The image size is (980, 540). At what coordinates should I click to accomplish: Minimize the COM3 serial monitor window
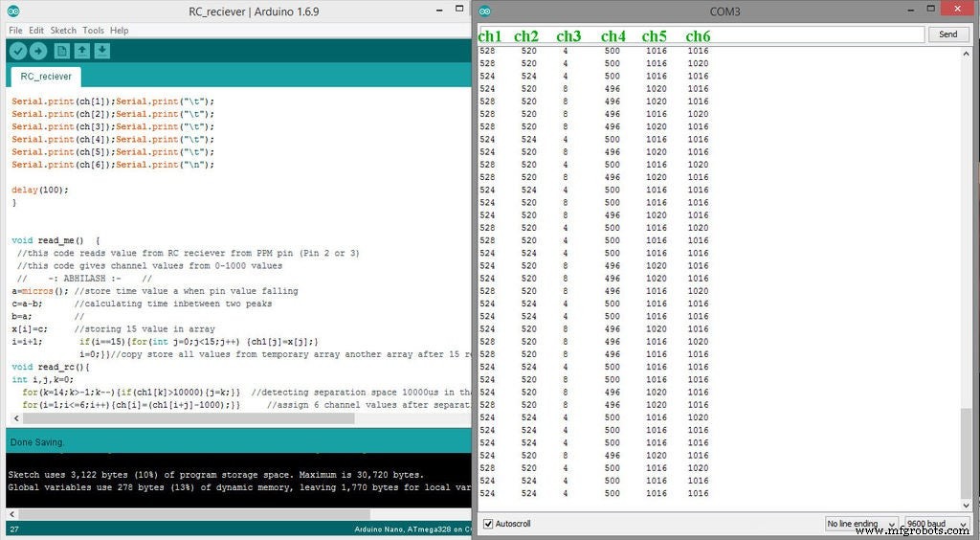[912, 10]
